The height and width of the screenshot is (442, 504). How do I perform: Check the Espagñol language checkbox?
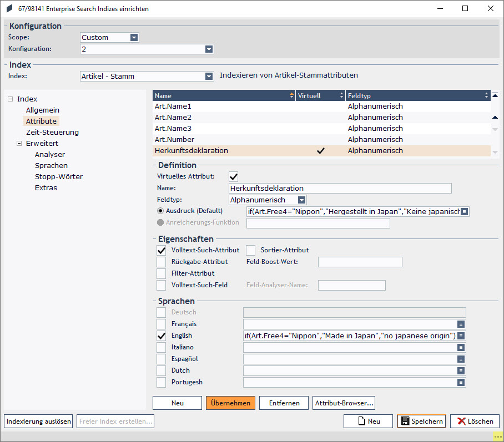(162, 359)
